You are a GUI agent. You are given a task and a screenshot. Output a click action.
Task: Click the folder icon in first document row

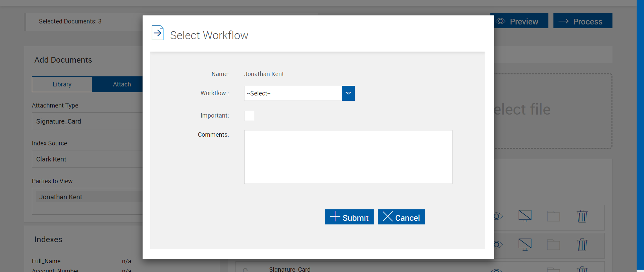coord(553,216)
